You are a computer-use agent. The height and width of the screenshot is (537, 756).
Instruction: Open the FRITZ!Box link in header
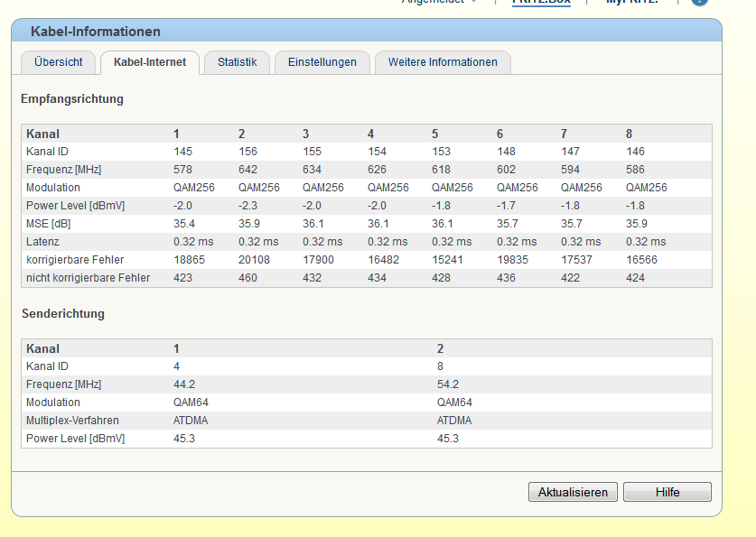tap(541, 2)
